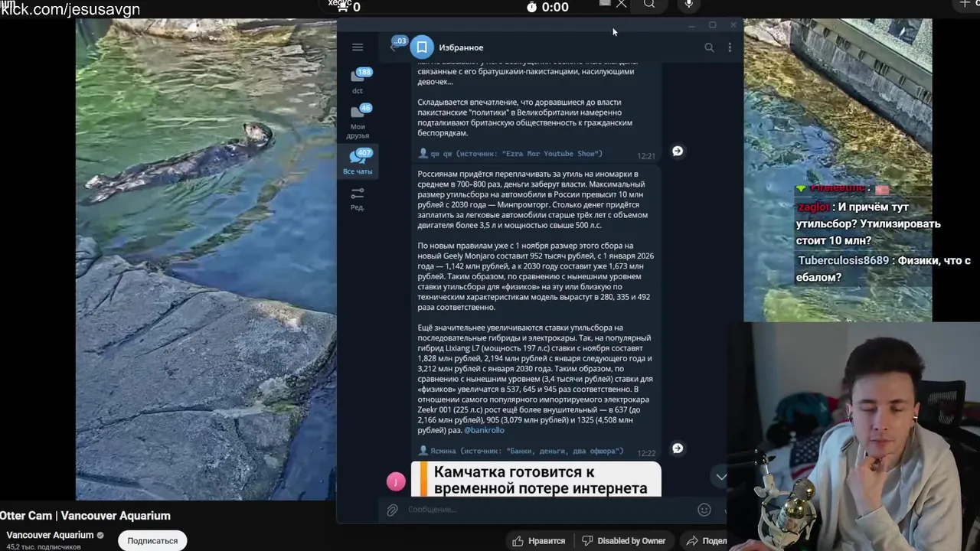Jump to latest messages with down chevron

point(720,476)
